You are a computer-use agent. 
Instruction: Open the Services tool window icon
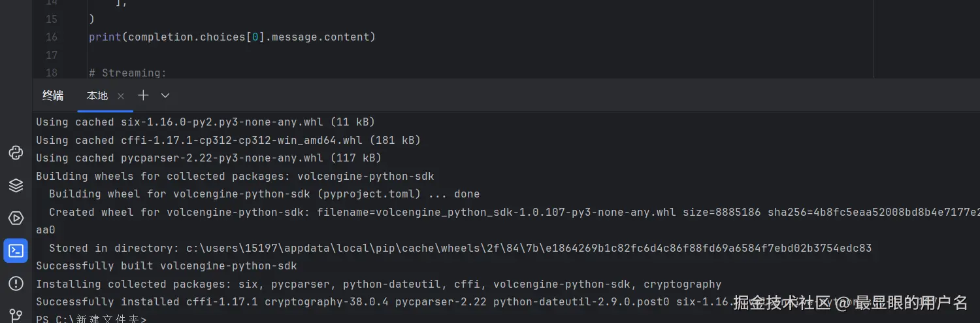coord(16,218)
